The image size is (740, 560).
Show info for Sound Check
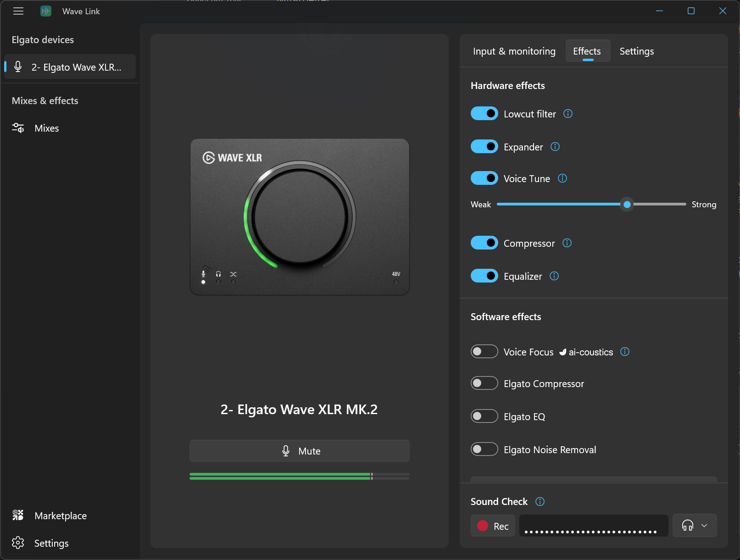[x=540, y=501]
